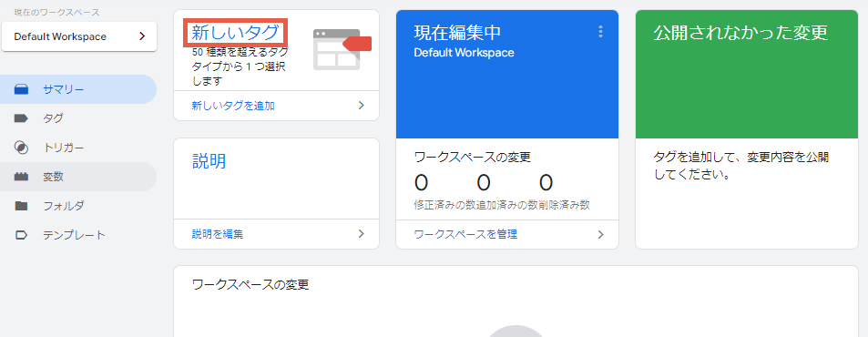Open the Default Workspace selector
Viewport: 868px width, 337px height.
[x=79, y=36]
